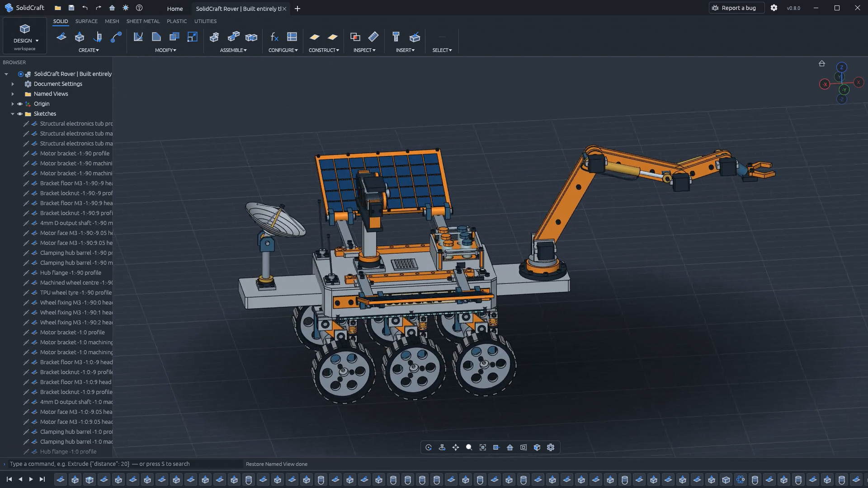Screen dimensions: 868x488
Task: Click the Zoom magnifier tool
Action: point(469,447)
